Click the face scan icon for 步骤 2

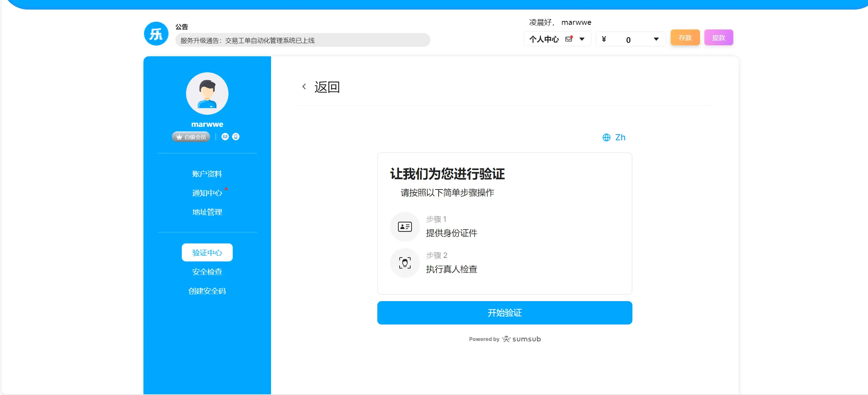(x=405, y=263)
